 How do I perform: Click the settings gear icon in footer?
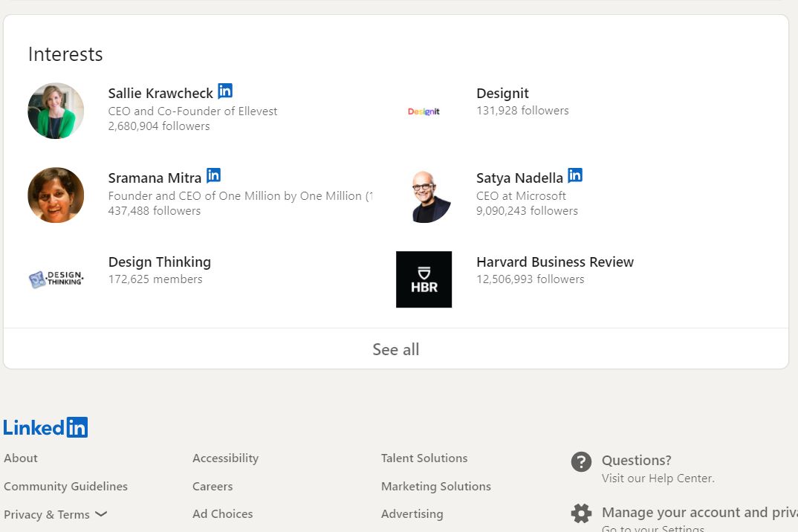[x=581, y=513]
